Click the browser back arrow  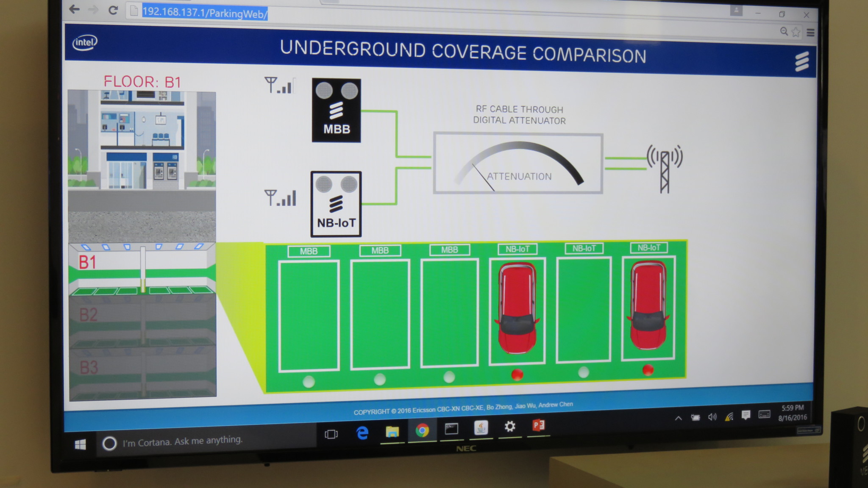[75, 9]
